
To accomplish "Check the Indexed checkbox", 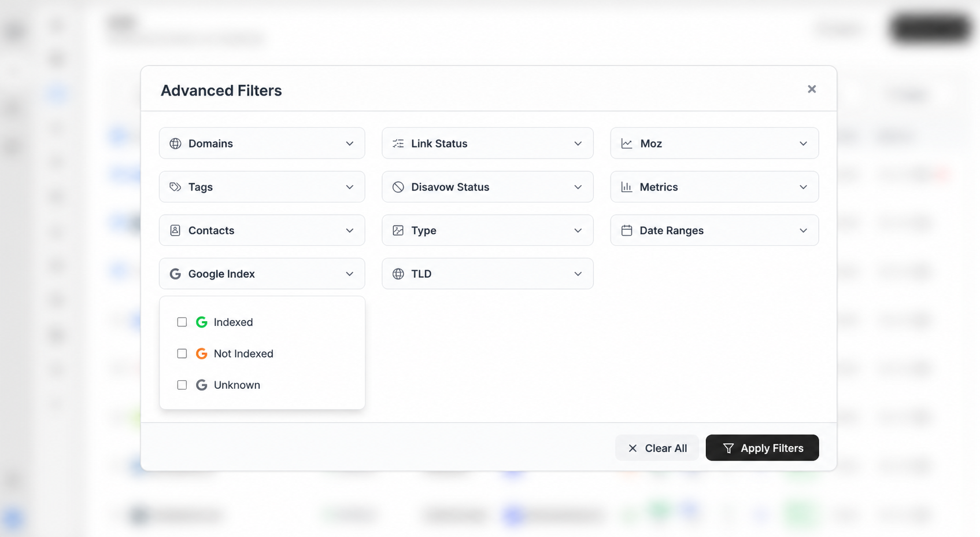I will [182, 322].
